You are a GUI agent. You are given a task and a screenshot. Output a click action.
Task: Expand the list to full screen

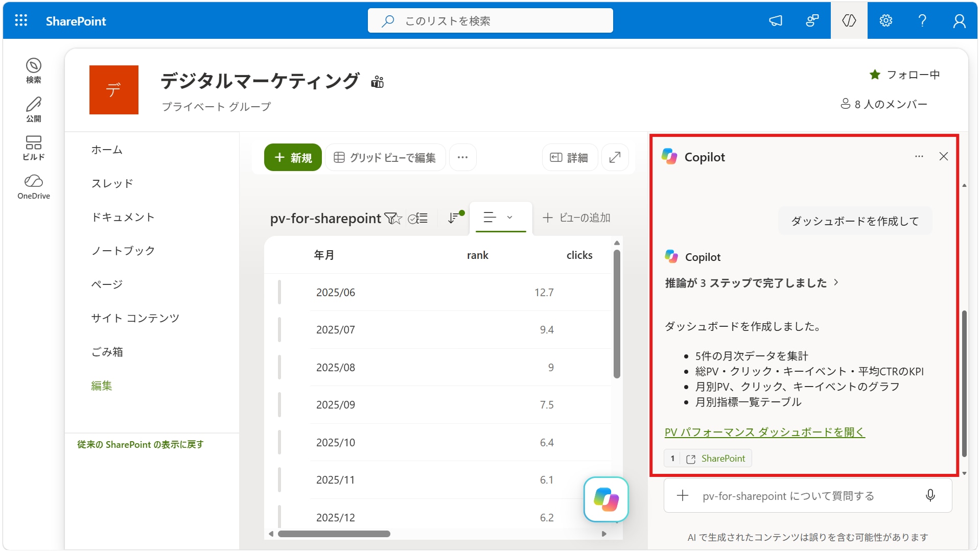click(x=615, y=157)
